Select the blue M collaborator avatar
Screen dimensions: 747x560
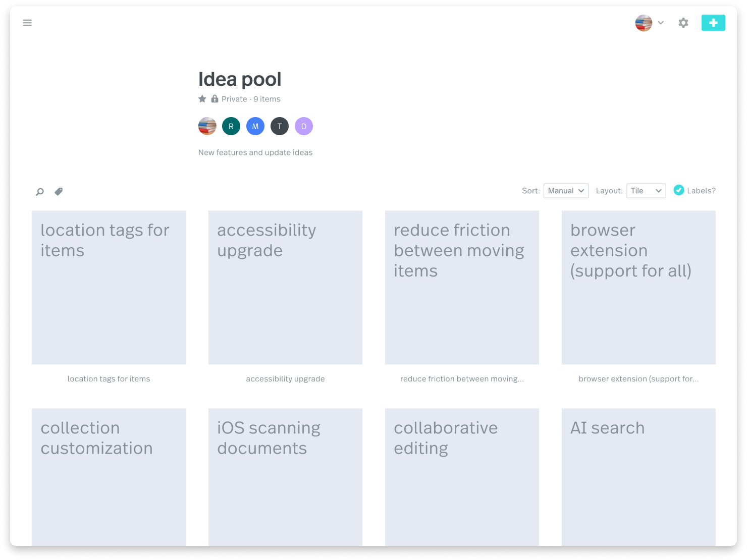255,126
